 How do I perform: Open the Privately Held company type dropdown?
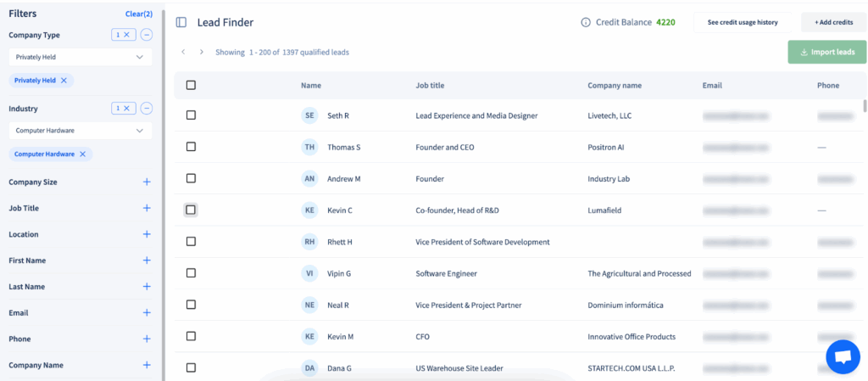point(81,57)
